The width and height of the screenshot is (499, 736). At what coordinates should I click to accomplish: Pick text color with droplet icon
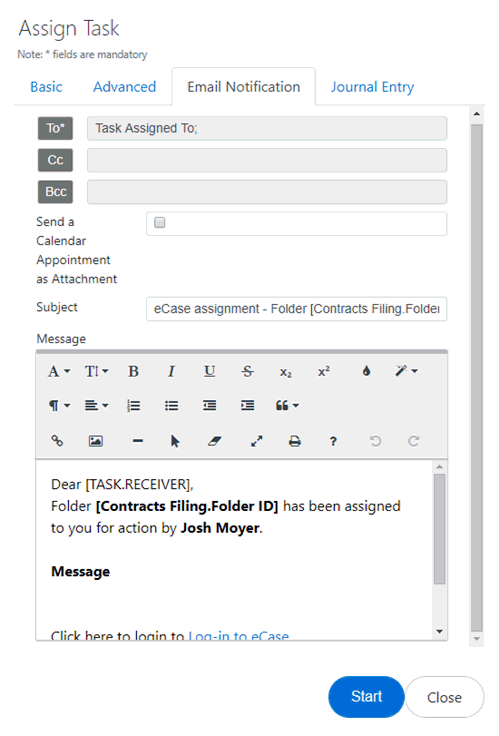click(x=366, y=371)
